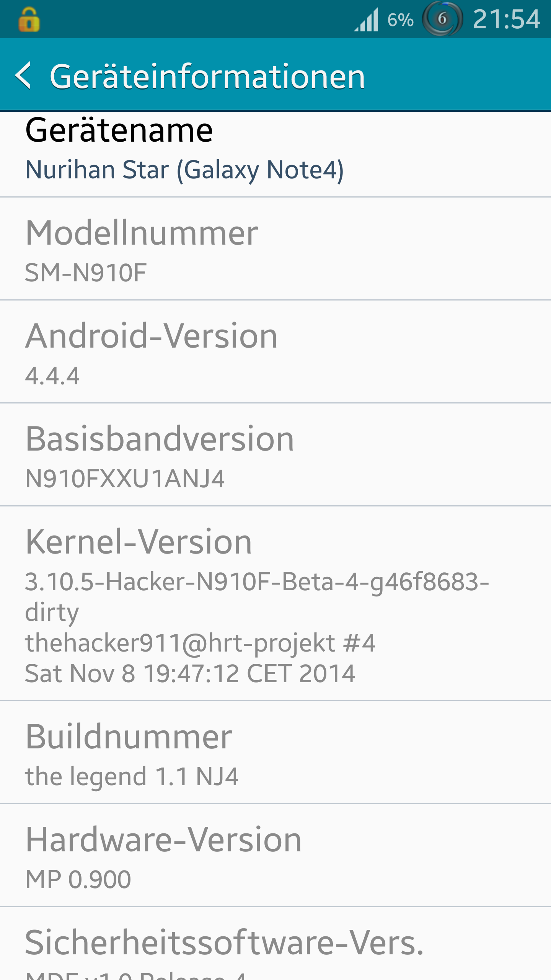The width and height of the screenshot is (551, 980).
Task: Edit the Gerätename entry
Action: pyautogui.click(x=275, y=154)
